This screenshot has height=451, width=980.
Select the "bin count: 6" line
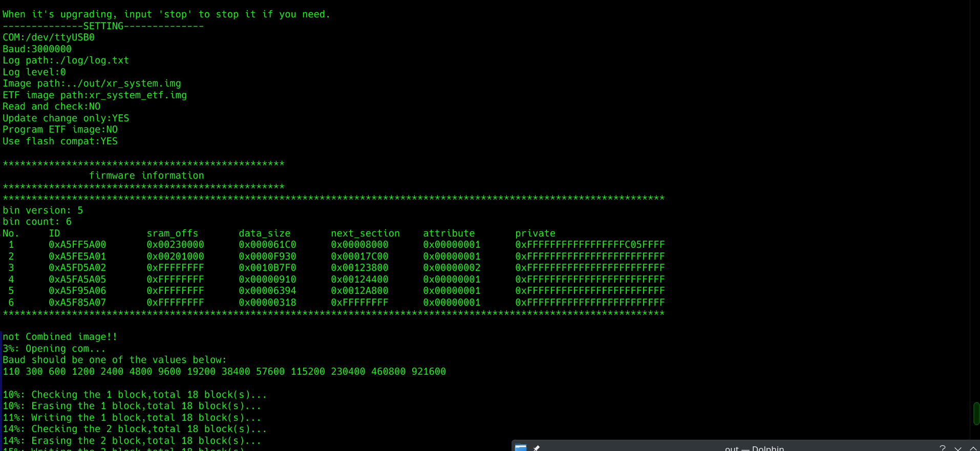point(37,222)
